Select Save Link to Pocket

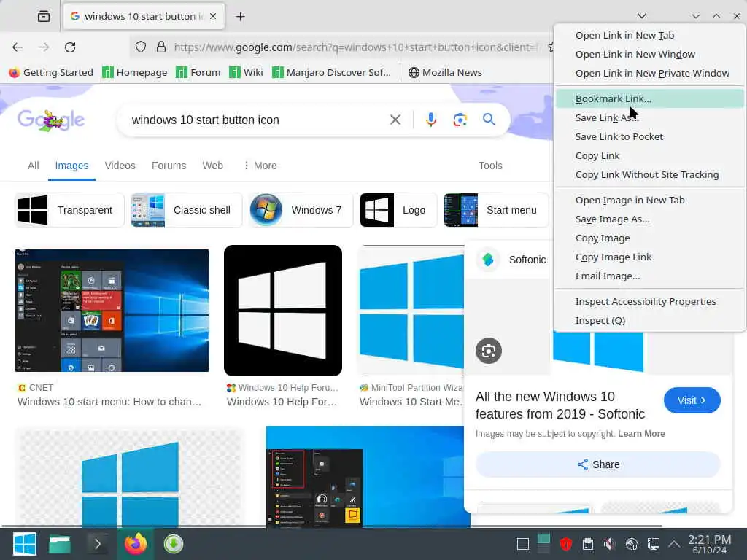(649, 136)
